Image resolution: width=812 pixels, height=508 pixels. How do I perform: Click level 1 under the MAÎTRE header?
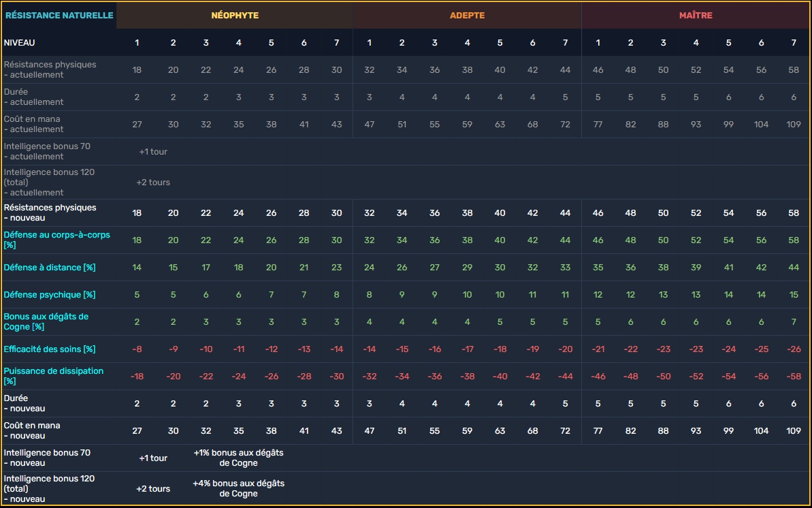(x=598, y=42)
